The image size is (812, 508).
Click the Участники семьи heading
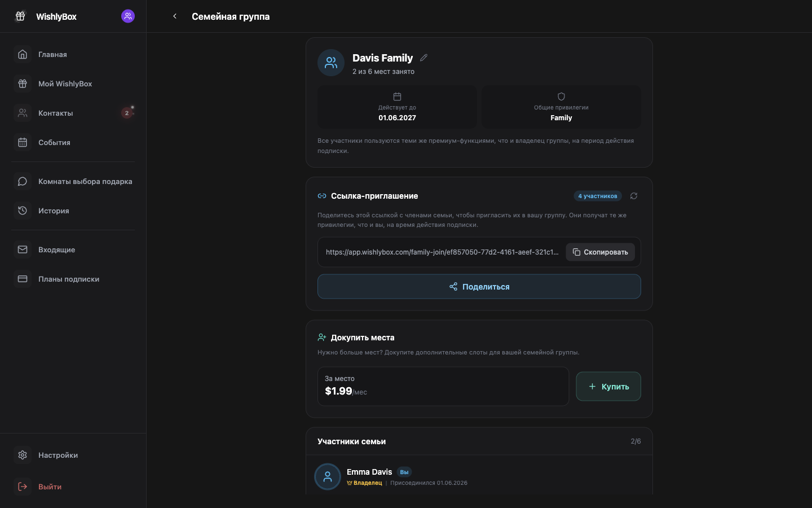click(351, 441)
